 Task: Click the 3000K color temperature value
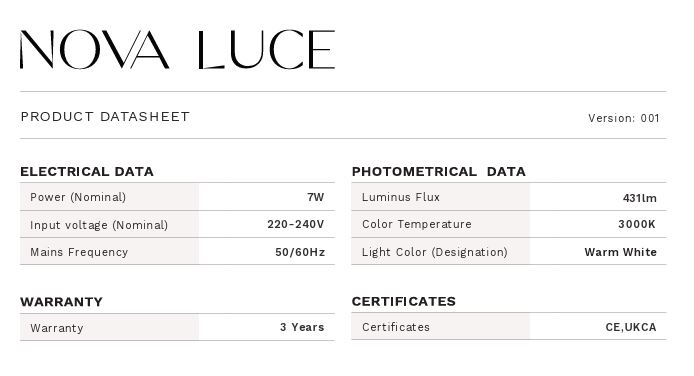coord(637,224)
